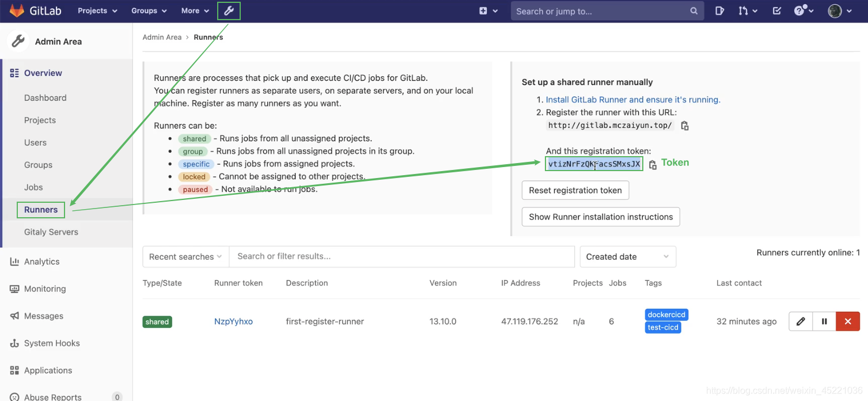This screenshot has height=401, width=868.
Task: Click Show Runner installation instructions
Action: 601,217
